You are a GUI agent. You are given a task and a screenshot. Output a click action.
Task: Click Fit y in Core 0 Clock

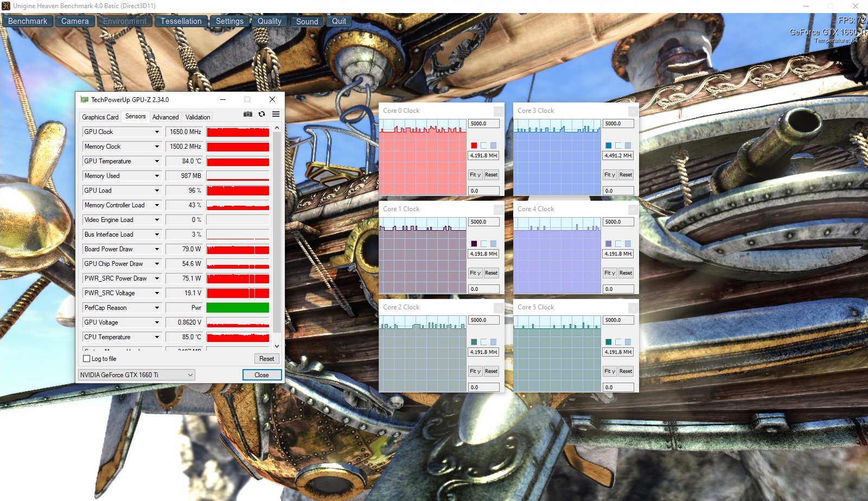click(x=475, y=175)
